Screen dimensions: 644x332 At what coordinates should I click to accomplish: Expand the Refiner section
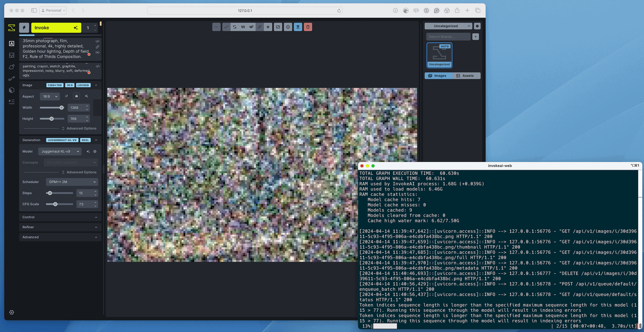(60, 227)
